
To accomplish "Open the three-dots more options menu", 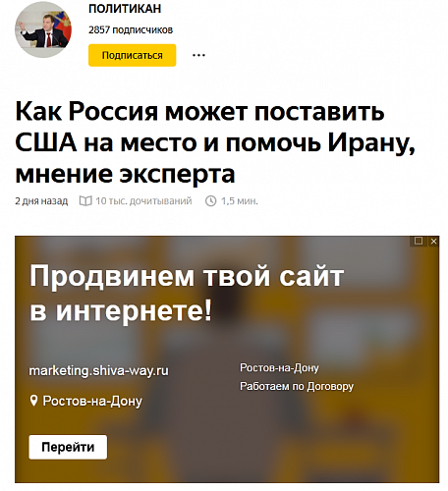I will (x=198, y=55).
